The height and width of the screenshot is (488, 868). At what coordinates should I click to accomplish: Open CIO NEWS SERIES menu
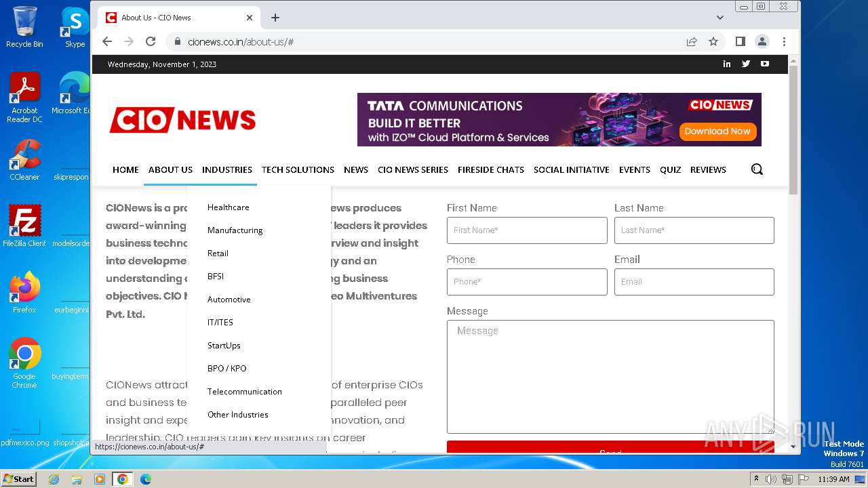(x=413, y=169)
